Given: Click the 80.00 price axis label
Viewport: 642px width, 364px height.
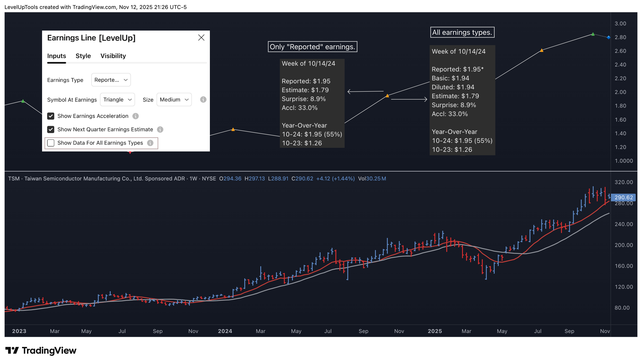Looking at the screenshot, I should pyautogui.click(x=622, y=308).
